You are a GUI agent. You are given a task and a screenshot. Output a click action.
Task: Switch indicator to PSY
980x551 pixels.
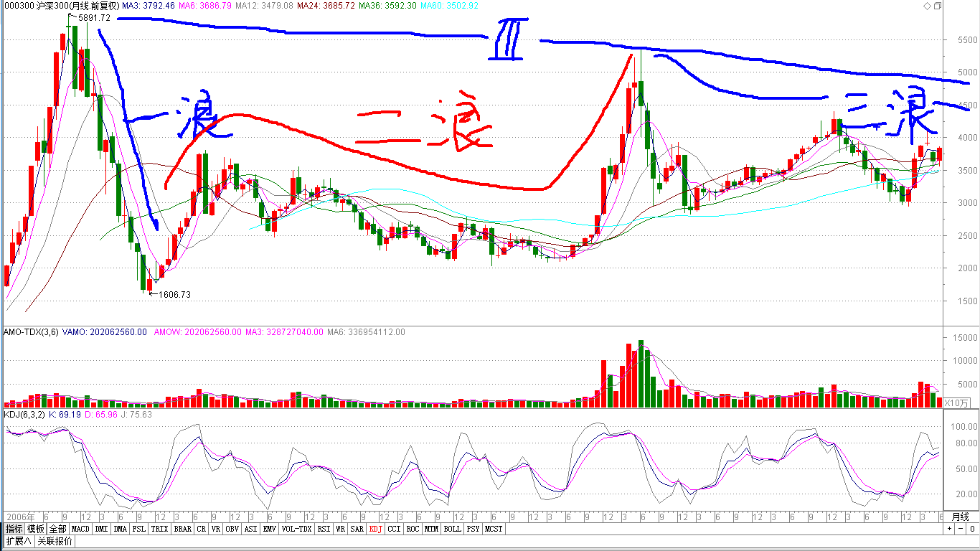point(473,529)
